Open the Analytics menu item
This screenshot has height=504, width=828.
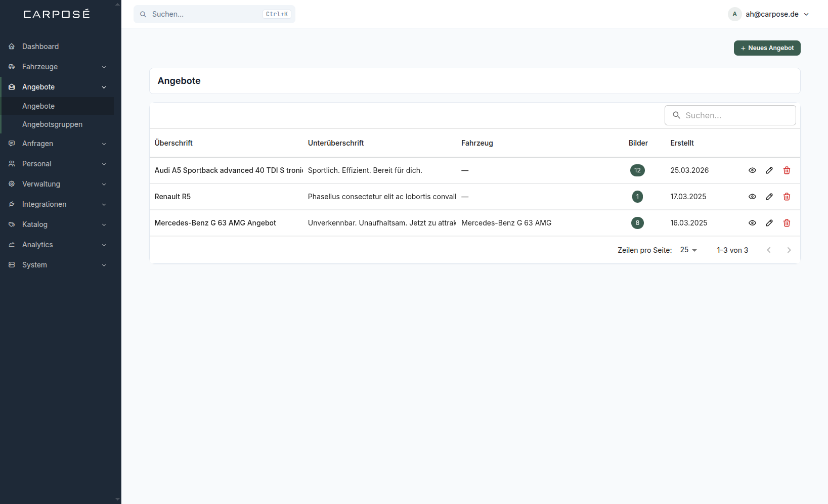tap(58, 245)
